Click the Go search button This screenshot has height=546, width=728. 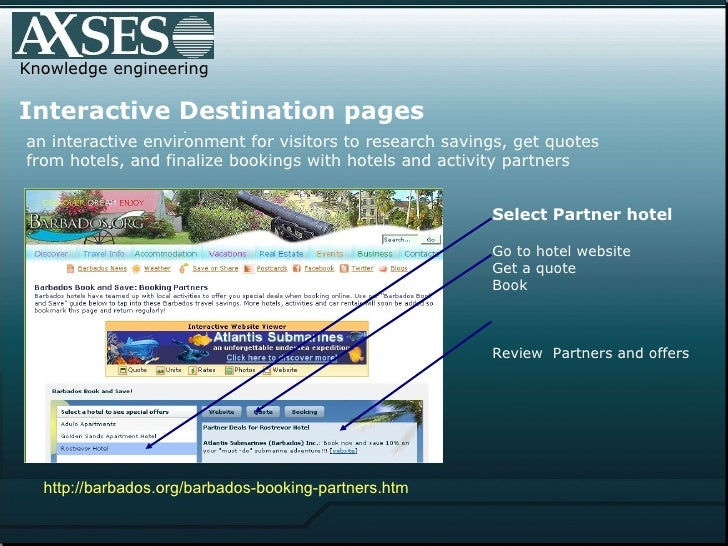(x=430, y=240)
